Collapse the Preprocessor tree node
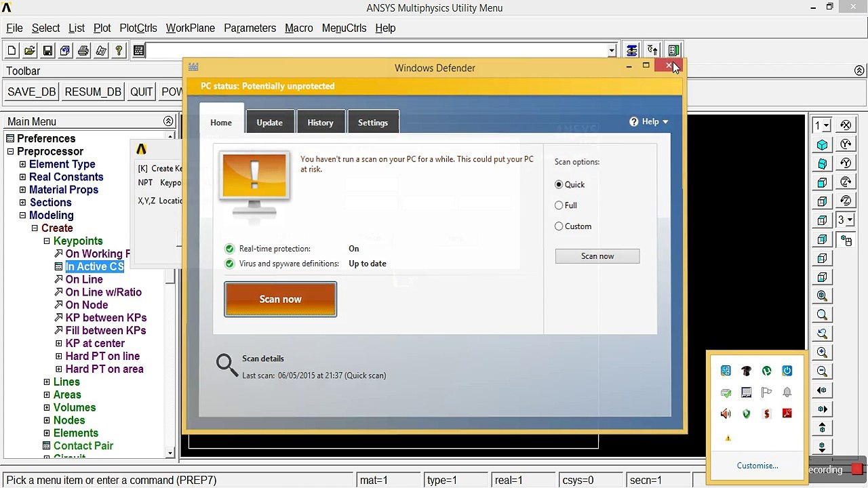 coord(10,152)
